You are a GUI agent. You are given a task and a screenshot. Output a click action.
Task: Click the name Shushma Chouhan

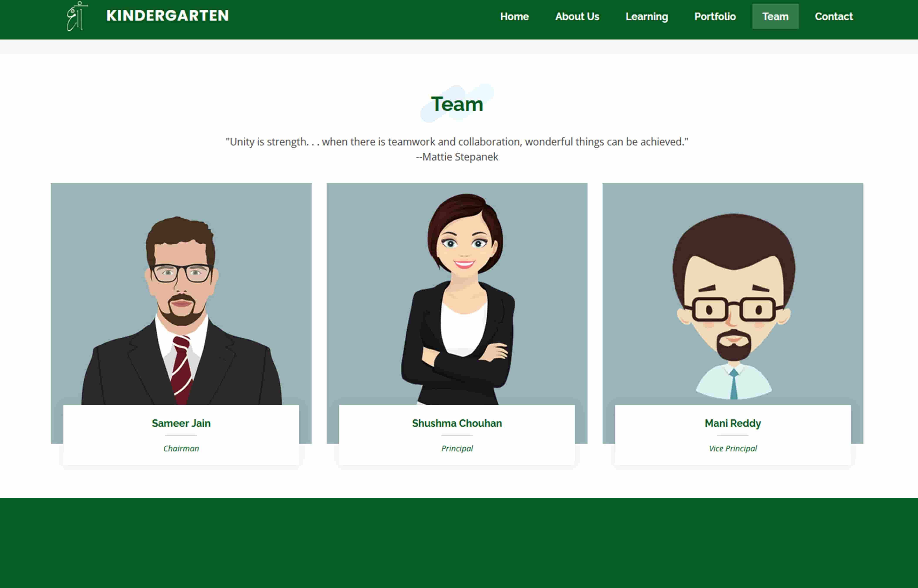pyautogui.click(x=457, y=423)
